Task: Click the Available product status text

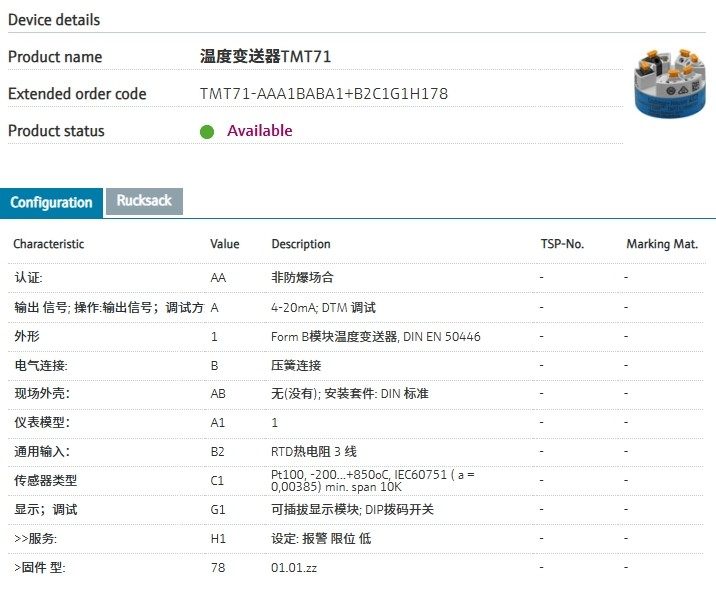Action: click(x=259, y=131)
